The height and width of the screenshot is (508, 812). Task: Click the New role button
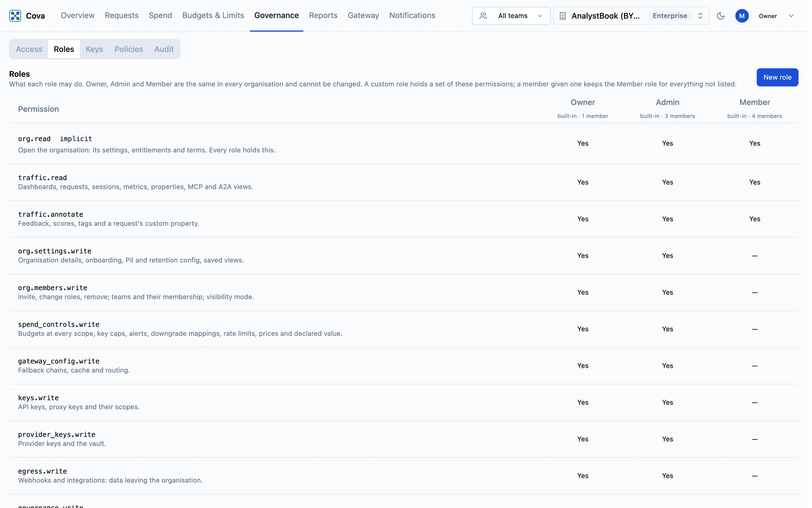pos(777,77)
